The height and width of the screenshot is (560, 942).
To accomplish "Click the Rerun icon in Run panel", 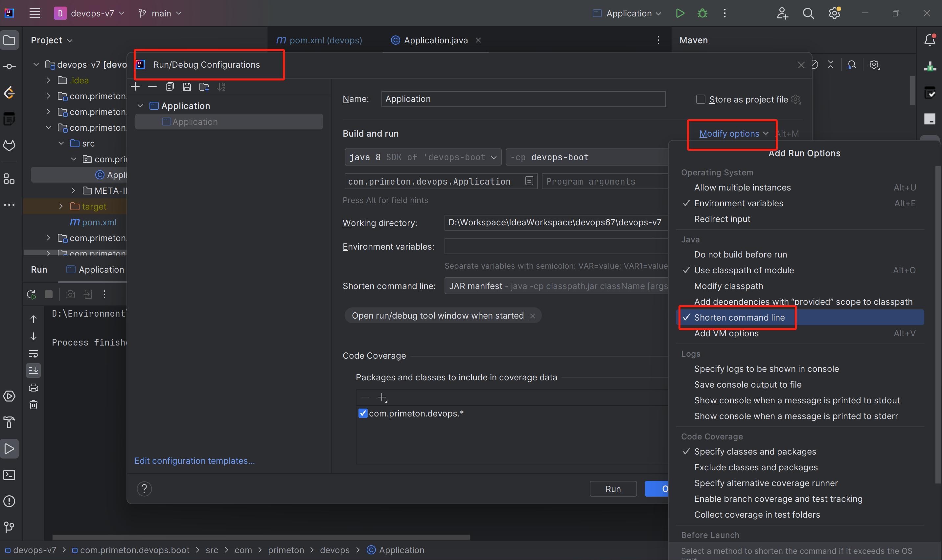I will tap(31, 294).
